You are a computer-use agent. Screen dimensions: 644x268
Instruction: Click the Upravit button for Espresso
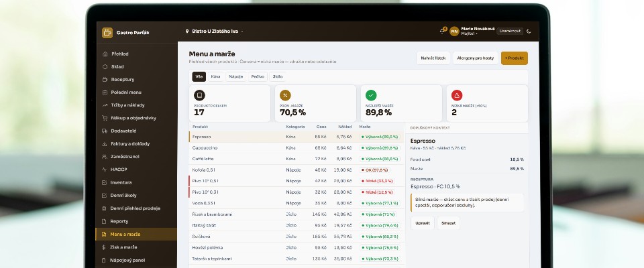coord(422,223)
